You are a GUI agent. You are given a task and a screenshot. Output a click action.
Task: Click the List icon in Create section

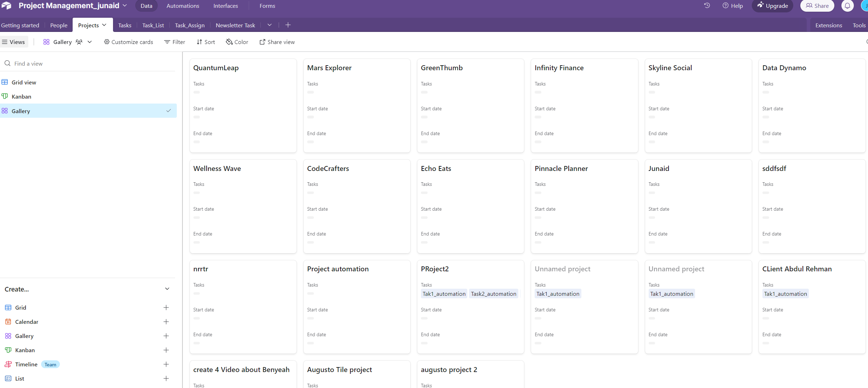click(x=8, y=378)
